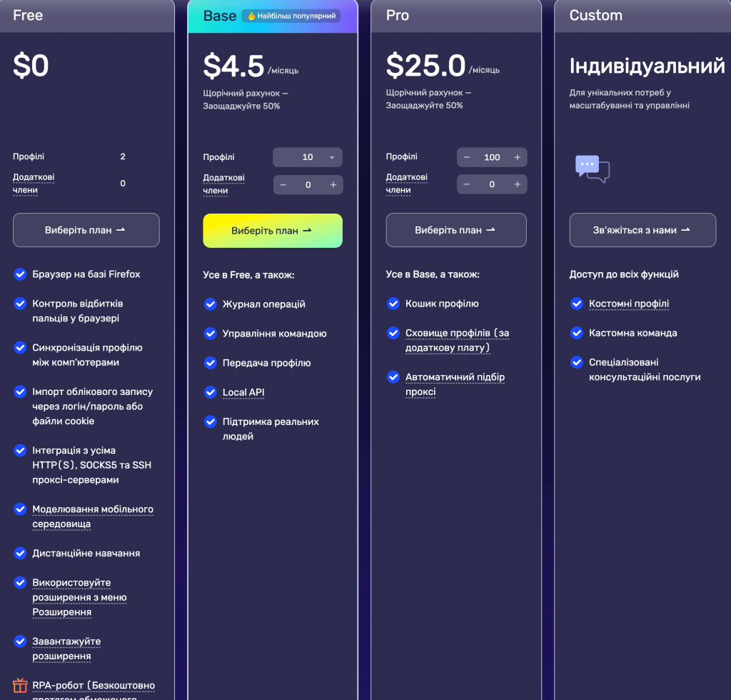Viewport: 731px width, 700px height.
Task: Click the checkmark beside Костомні профілі
Action: (x=577, y=304)
